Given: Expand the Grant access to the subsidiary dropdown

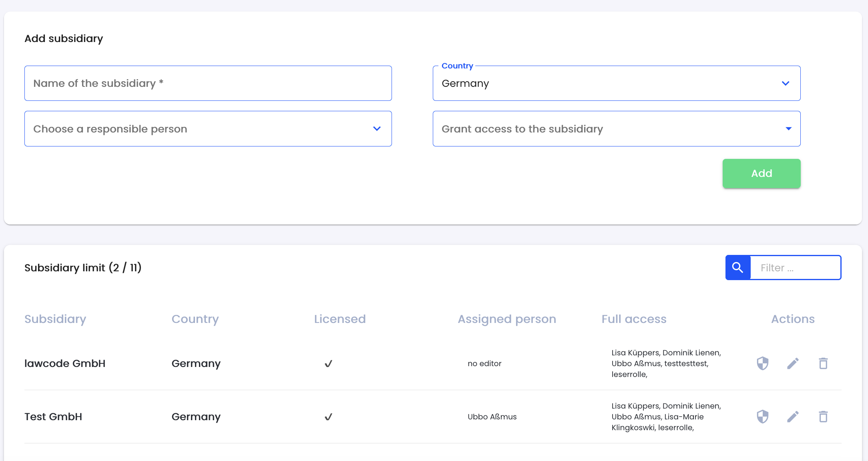Looking at the screenshot, I should point(790,128).
